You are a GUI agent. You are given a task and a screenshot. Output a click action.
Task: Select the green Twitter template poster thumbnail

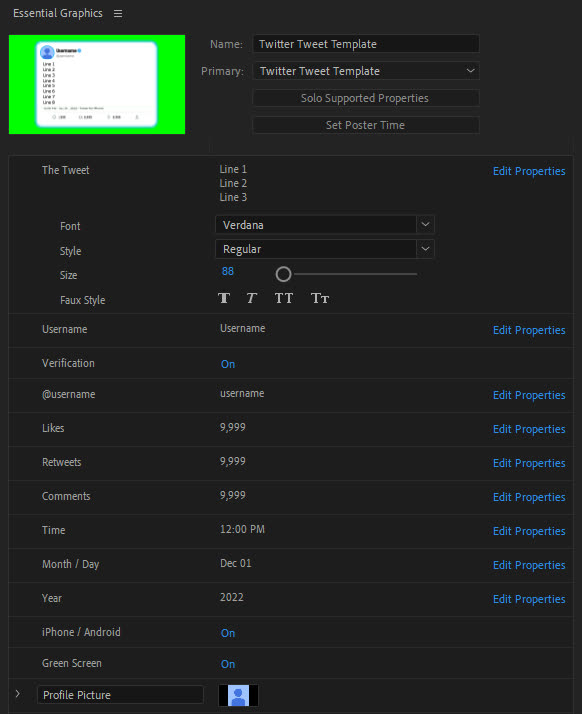pyautogui.click(x=97, y=84)
